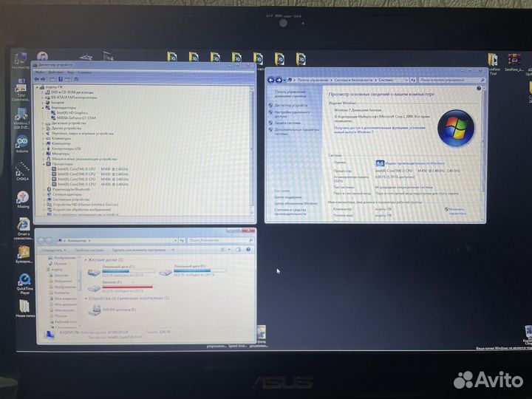Select Intel(R) HD Graphics device
This screenshot has height=399, width=532.
pyautogui.click(x=72, y=113)
